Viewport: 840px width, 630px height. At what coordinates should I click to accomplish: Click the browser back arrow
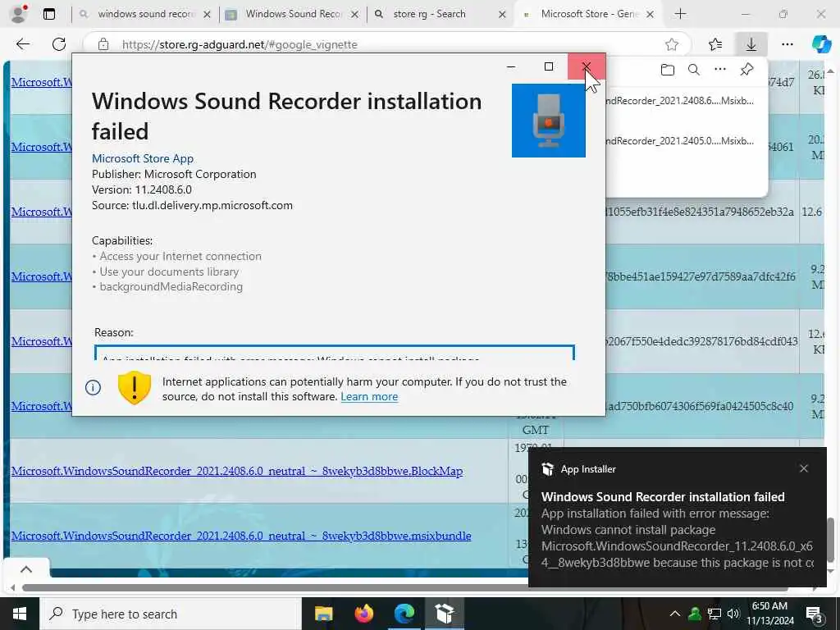pos(22,44)
